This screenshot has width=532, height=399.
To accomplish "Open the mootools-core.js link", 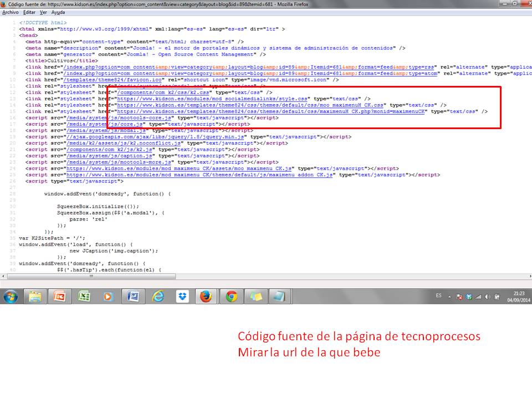I will pyautogui.click(x=119, y=118).
